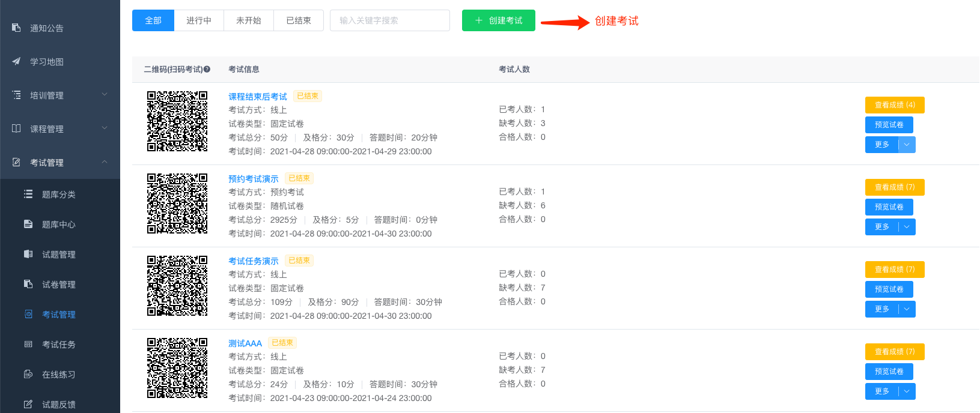Open 更多 dropdown arrow for 课程结束后考试
The width and height of the screenshot is (980, 413).
[x=907, y=145]
